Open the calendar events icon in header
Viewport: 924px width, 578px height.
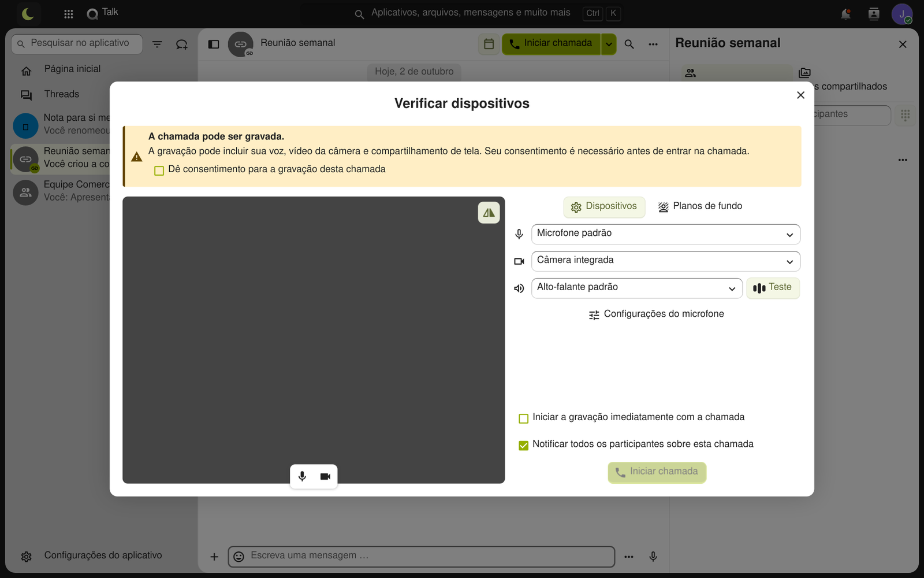click(x=489, y=44)
